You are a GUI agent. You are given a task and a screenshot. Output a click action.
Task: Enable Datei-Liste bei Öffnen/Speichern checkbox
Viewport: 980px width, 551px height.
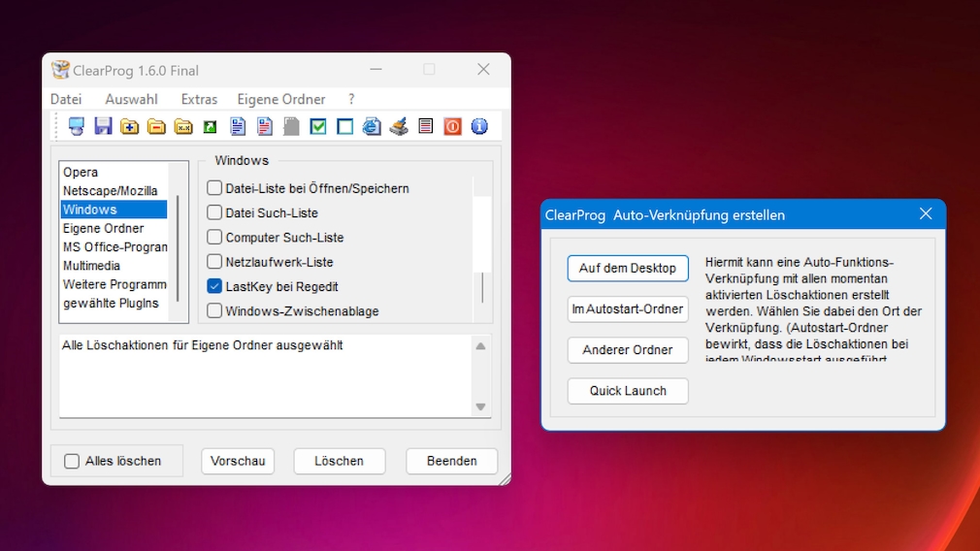[x=214, y=187]
